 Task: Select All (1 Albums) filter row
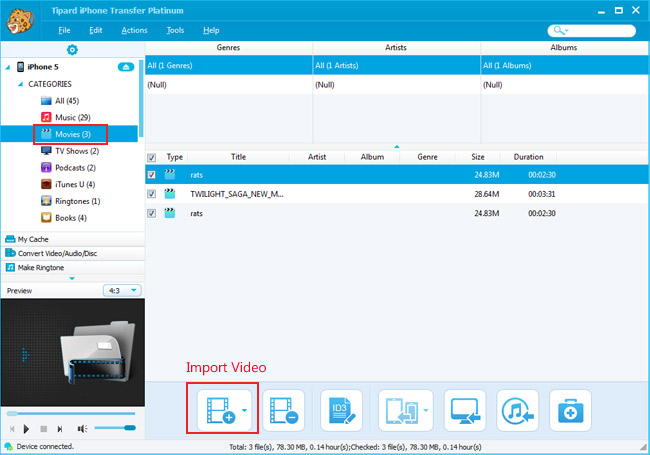click(x=565, y=65)
